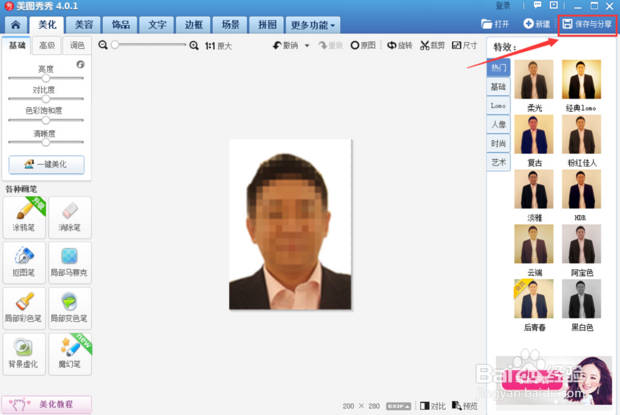Click the 原图 original image button
Viewport: 620px width, 415px height.
[363, 45]
